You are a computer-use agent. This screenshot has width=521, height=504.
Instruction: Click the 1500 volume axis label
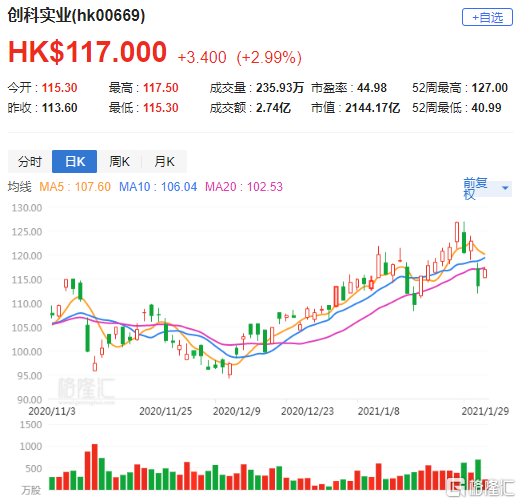(x=31, y=425)
